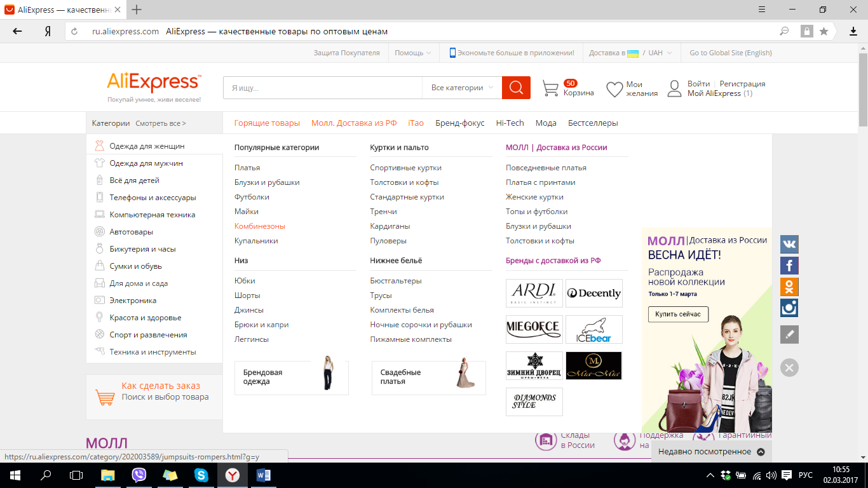Share via the Facebook icon
Image resolution: width=868 pixels, height=488 pixels.
tap(789, 266)
